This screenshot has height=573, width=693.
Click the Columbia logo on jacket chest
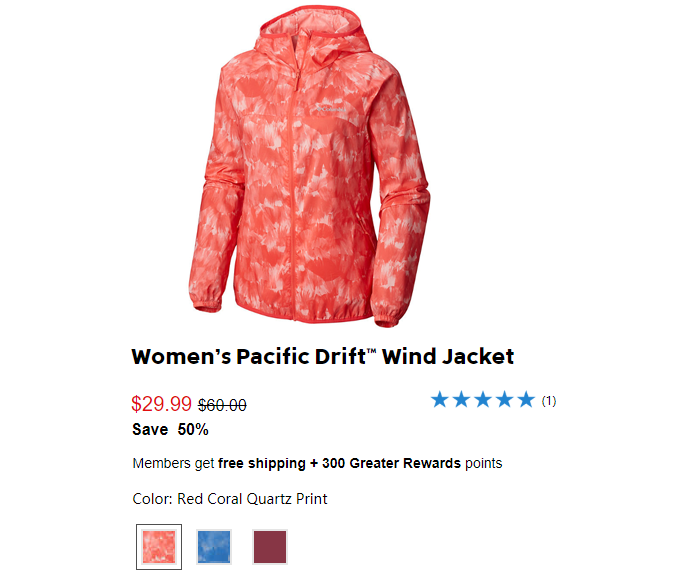point(331,109)
